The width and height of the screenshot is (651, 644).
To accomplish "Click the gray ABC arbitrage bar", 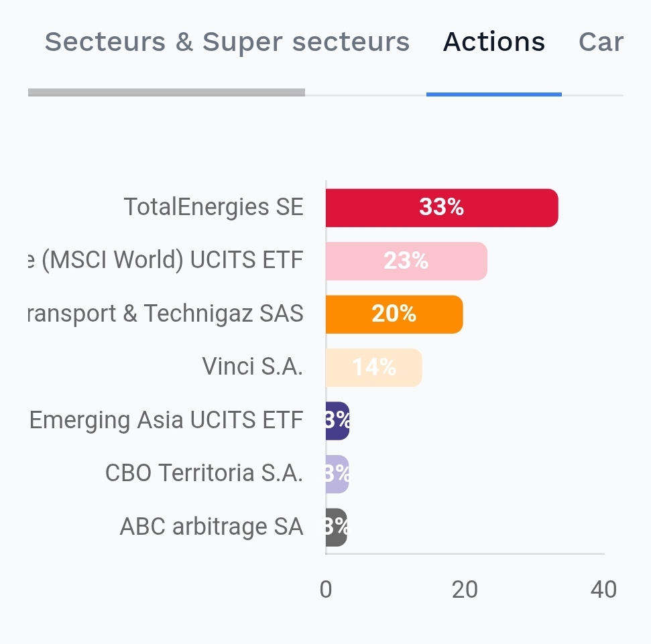I will click(x=336, y=527).
